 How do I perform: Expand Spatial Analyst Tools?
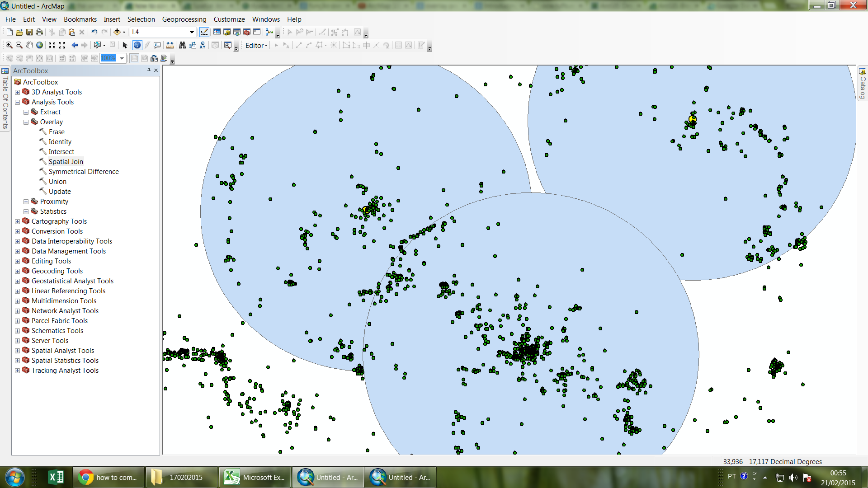pyautogui.click(x=17, y=351)
